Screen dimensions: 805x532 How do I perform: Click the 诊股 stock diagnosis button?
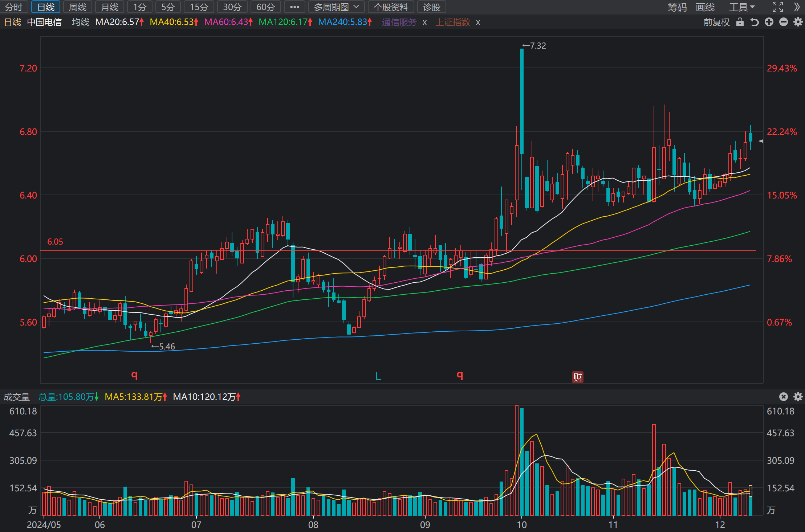point(431,7)
